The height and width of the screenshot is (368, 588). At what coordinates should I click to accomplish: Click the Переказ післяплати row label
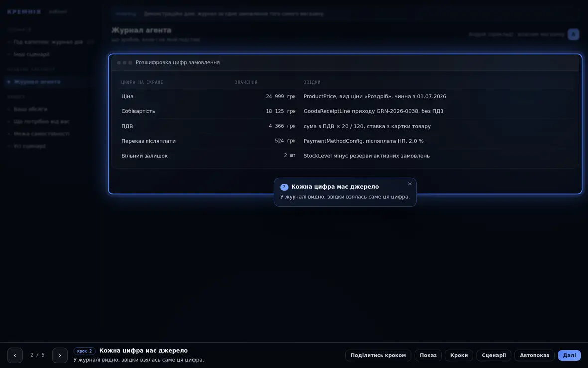[148, 141]
